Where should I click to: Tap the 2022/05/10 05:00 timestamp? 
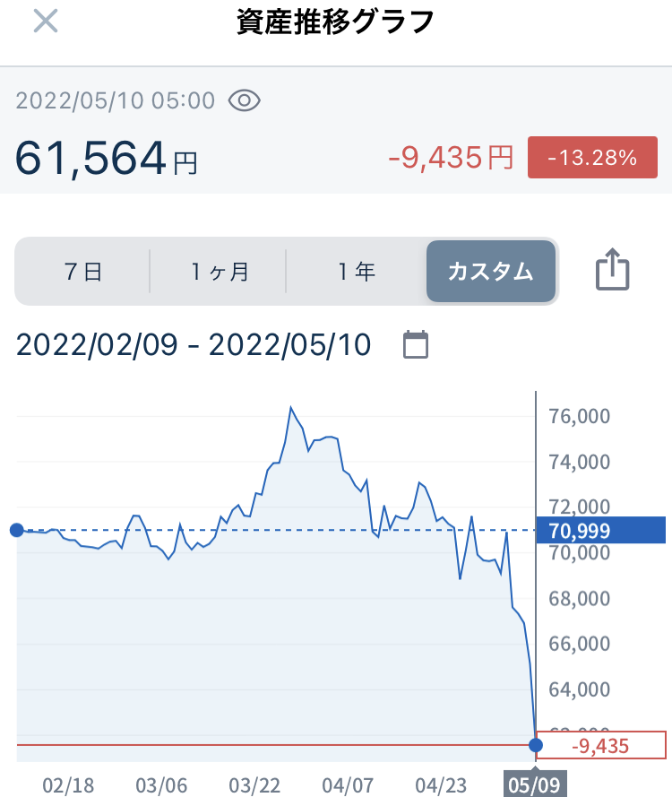pyautogui.click(x=115, y=100)
